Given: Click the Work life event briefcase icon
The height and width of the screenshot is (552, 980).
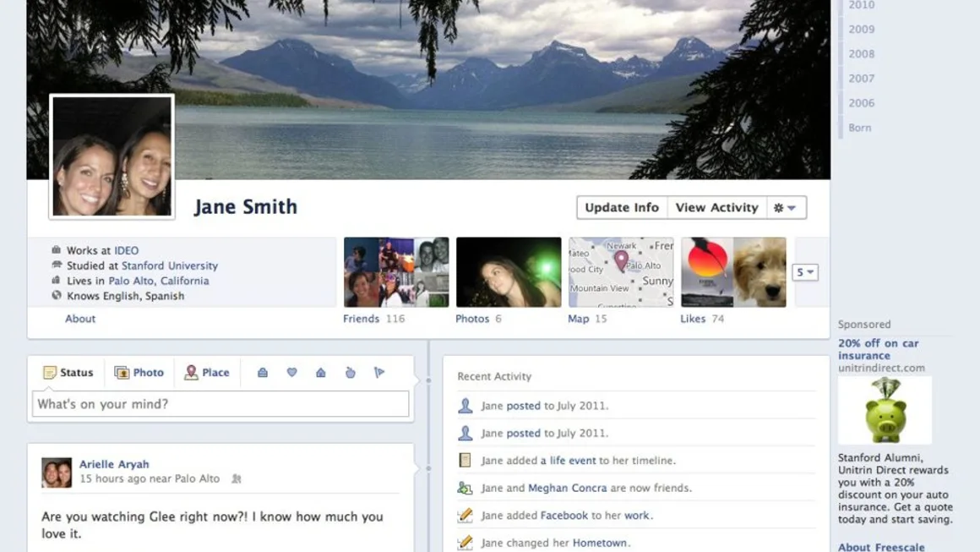Looking at the screenshot, I should point(263,373).
